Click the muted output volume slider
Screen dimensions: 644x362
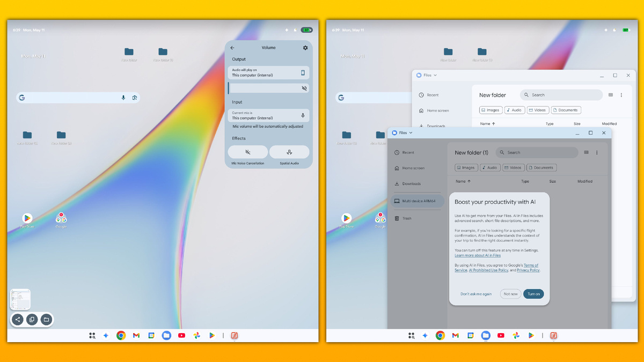point(268,88)
